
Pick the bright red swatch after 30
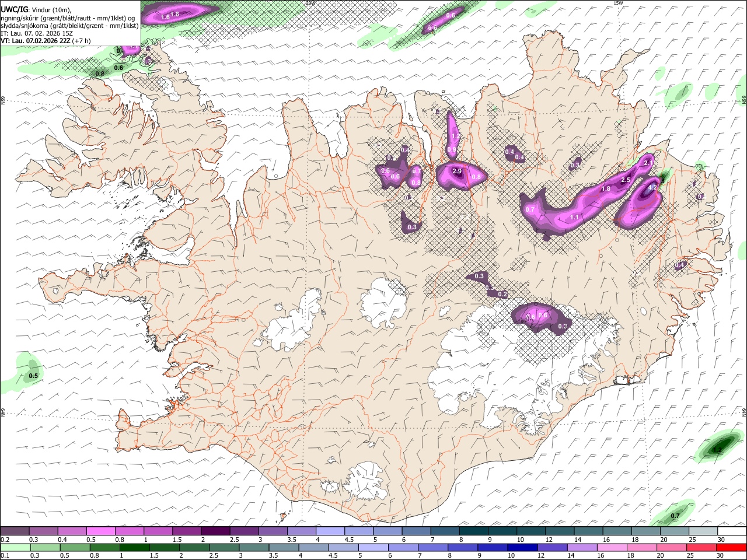[732, 547]
